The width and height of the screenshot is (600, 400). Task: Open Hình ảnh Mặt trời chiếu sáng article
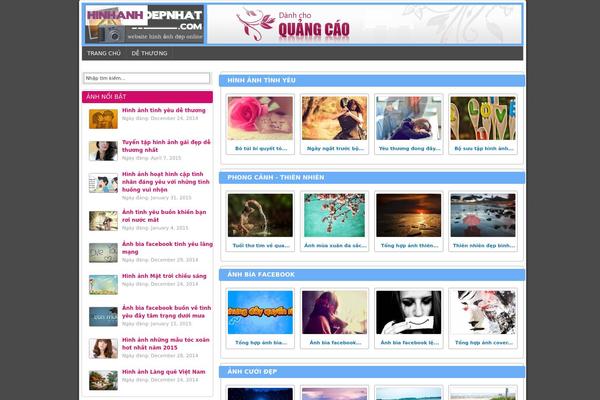(x=164, y=276)
